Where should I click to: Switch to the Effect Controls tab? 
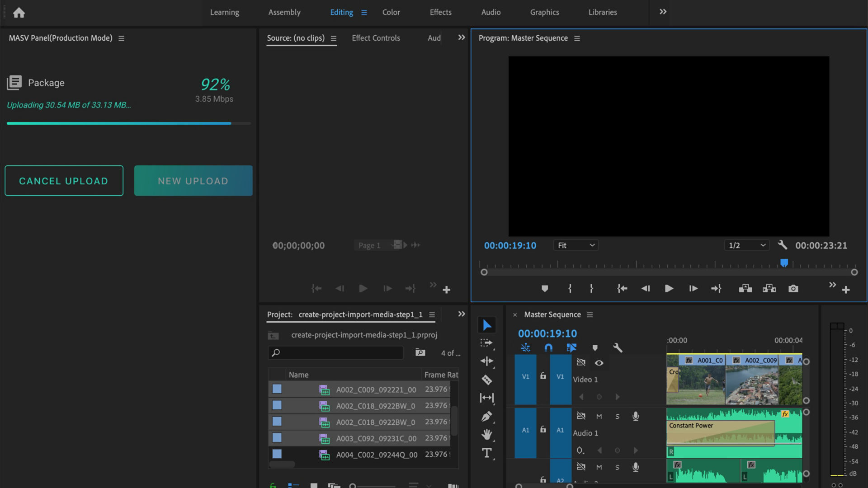pos(376,38)
